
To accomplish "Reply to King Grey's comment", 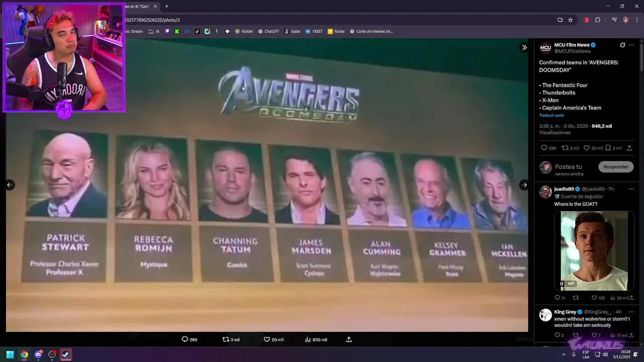I will [557, 335].
